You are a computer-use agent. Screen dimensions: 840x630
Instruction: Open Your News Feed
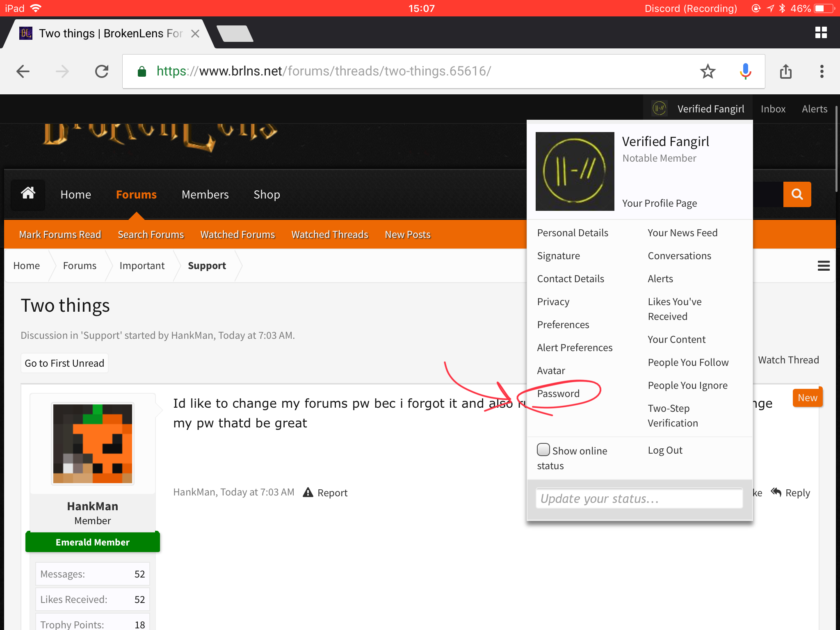[x=682, y=233]
